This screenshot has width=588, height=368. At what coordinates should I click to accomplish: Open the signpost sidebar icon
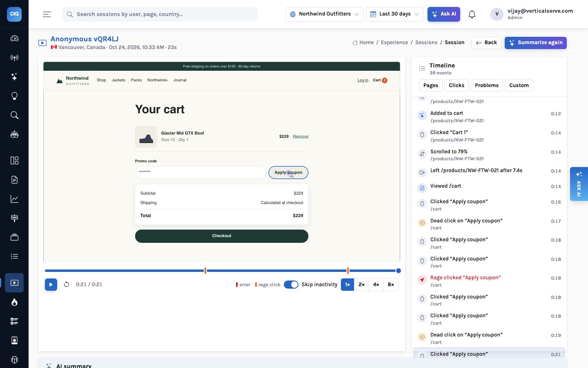[14, 218]
